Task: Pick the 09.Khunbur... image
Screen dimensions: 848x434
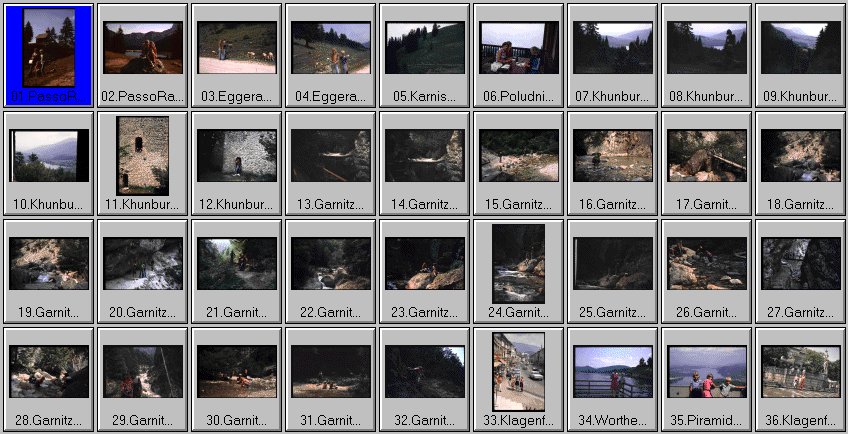Action: point(801,49)
